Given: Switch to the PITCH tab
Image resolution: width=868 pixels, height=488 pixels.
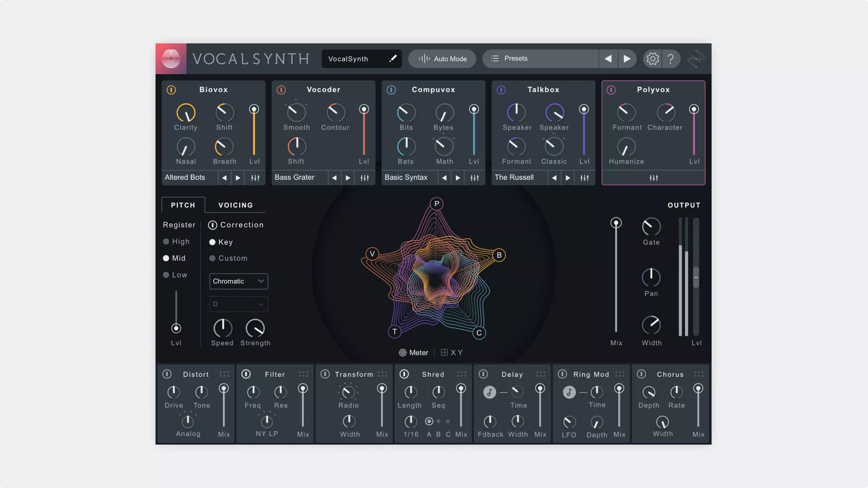Looking at the screenshot, I should [x=183, y=205].
